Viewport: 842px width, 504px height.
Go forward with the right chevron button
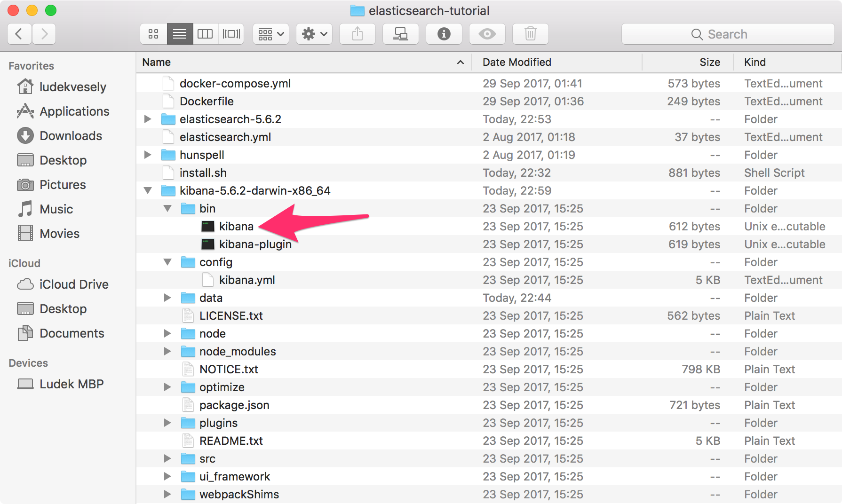[44, 34]
